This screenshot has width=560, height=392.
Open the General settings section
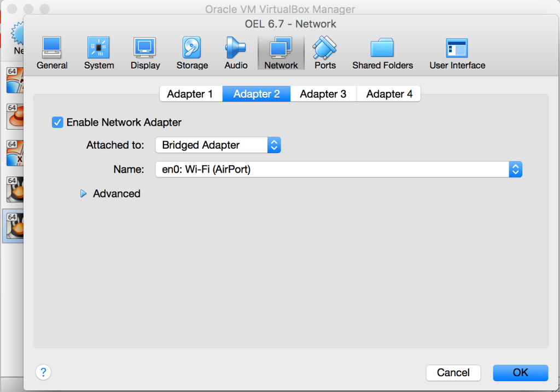[52, 53]
